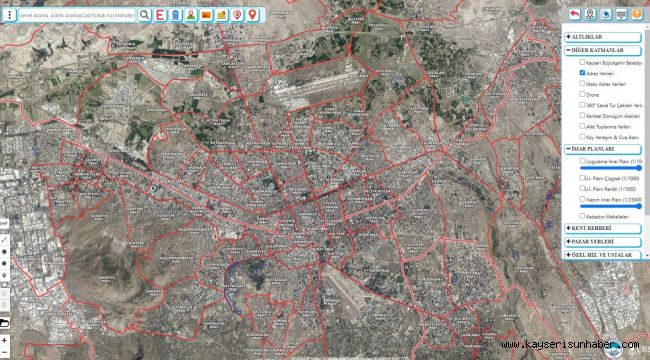Viewport: 650px width, 360px height.
Task: Click the Genel Arama address search field
Action: pos(77,15)
